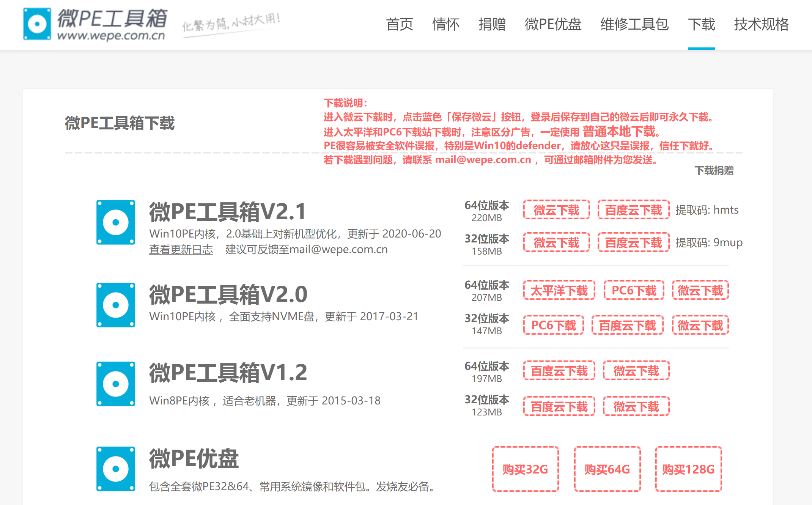Click 百度云下载 for V1.2 64位版本
The image size is (812, 505).
click(559, 371)
